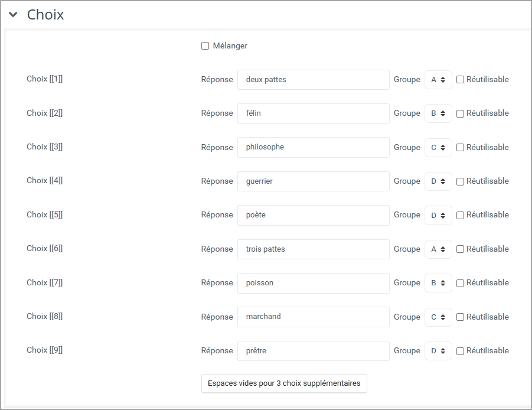The width and height of the screenshot is (532, 410).
Task: Select group for trois pattes
Action: [438, 249]
